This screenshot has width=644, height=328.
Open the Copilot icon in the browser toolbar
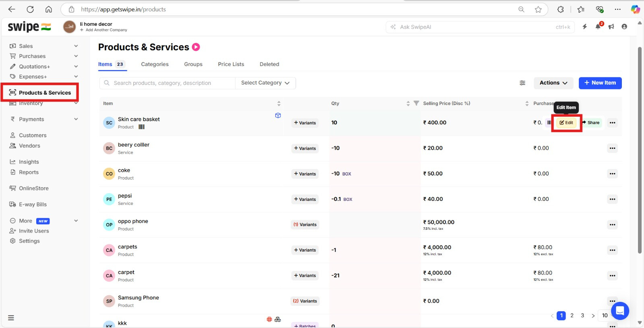pos(635,9)
